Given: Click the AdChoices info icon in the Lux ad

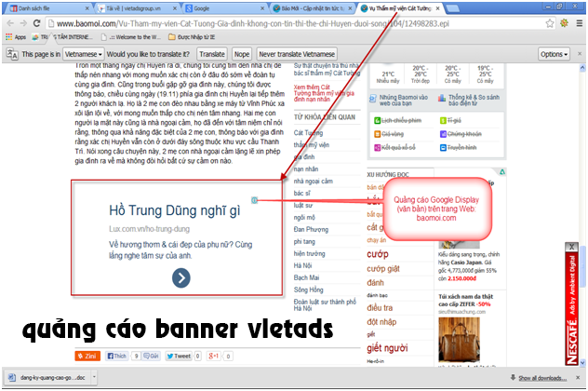Looking at the screenshot, I should 254,200.
